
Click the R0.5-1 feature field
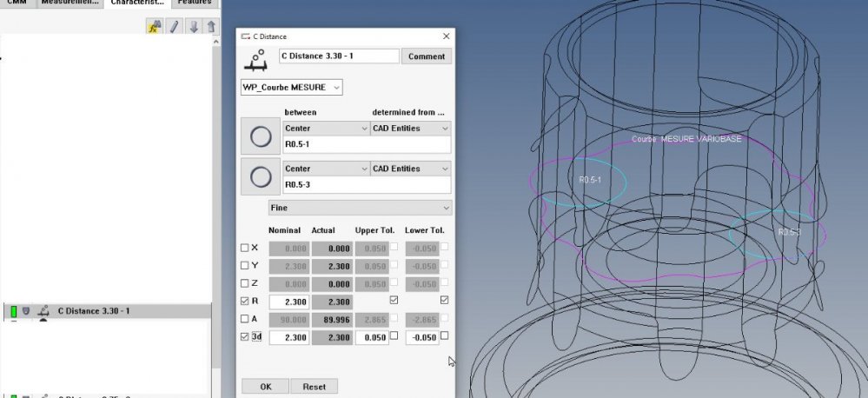click(367, 145)
